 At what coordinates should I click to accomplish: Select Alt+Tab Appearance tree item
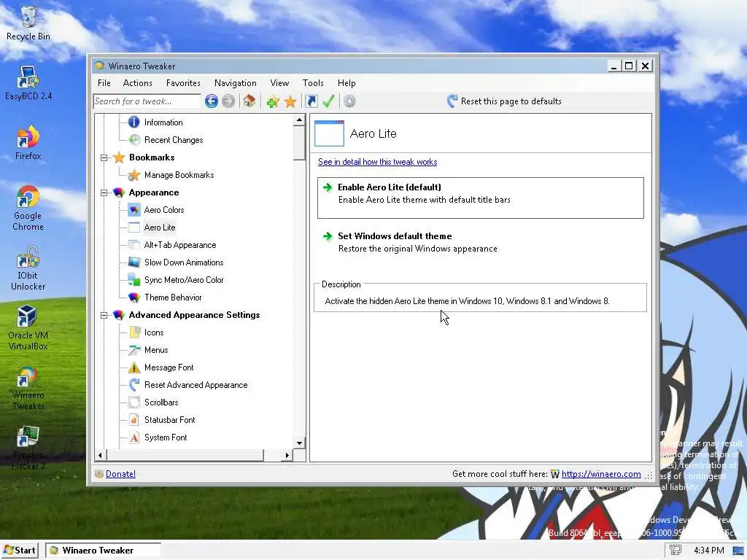coord(180,245)
